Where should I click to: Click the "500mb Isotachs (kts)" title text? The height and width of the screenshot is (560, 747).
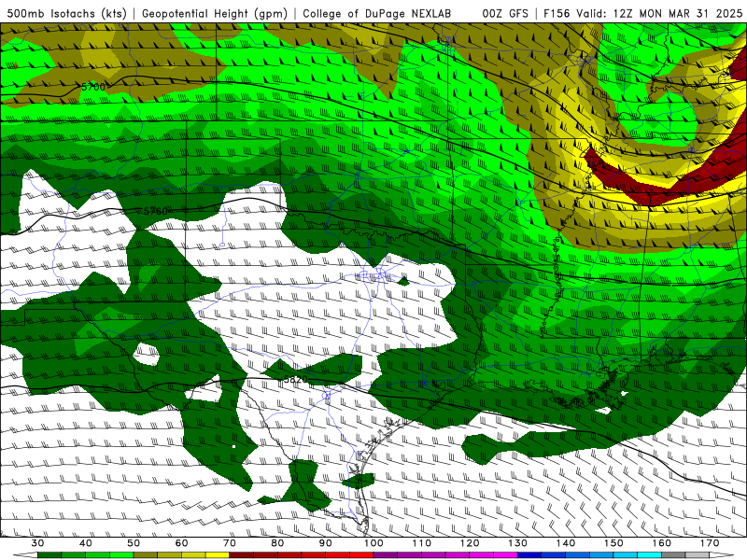67,13
